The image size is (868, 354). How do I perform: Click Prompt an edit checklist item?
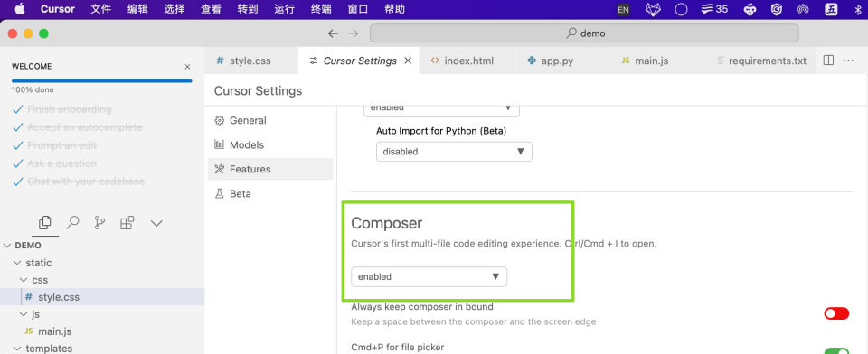(55, 145)
